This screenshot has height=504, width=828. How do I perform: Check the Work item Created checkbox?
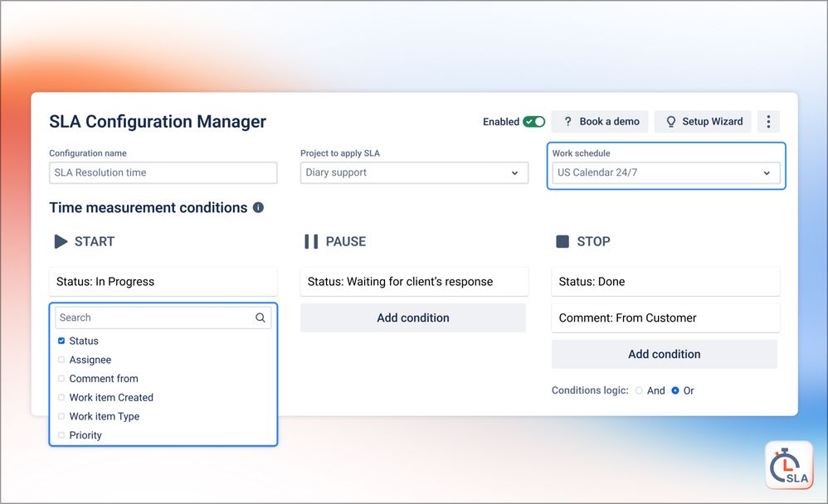pos(61,397)
